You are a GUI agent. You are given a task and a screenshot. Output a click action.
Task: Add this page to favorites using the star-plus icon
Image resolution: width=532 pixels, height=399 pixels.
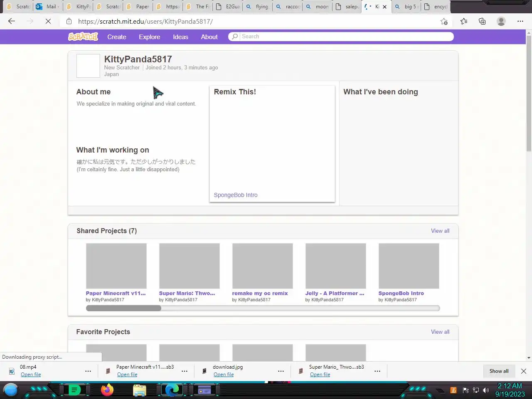(x=444, y=21)
